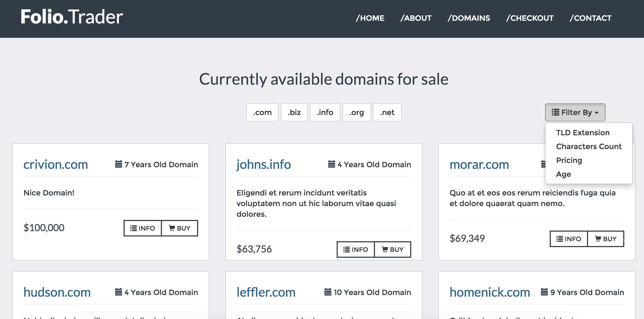Toggle the .com extension filter
Viewport: 644px width, 319px height.
pyautogui.click(x=262, y=112)
